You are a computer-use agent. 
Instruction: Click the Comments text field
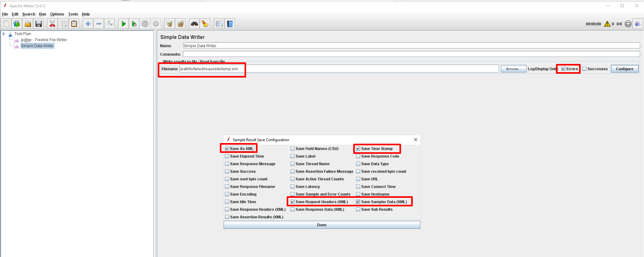[x=411, y=54]
